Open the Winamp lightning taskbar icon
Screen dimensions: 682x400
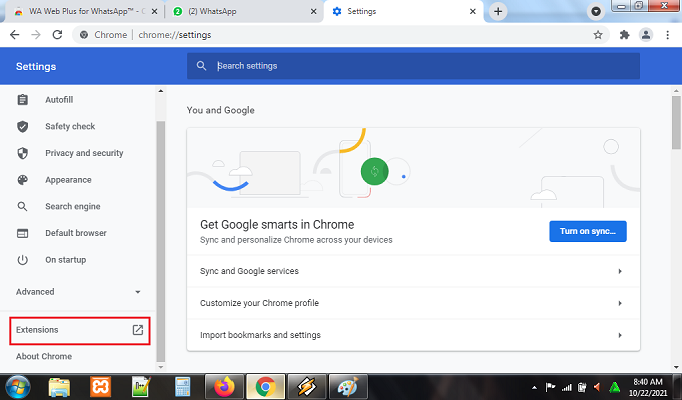[307, 387]
